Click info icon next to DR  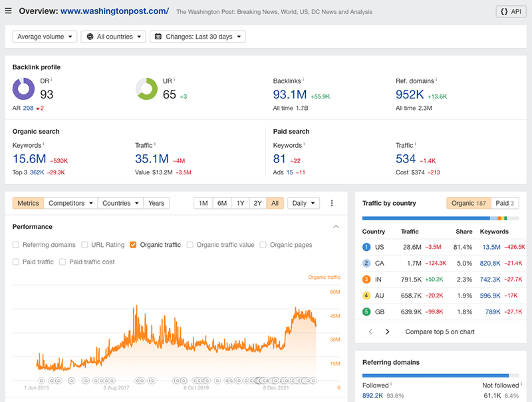pos(51,80)
